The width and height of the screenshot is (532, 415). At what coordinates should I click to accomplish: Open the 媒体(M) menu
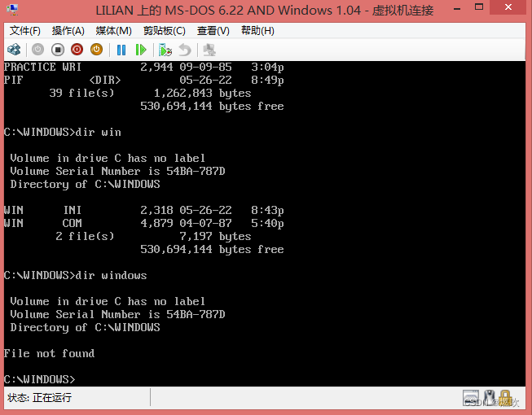click(113, 31)
